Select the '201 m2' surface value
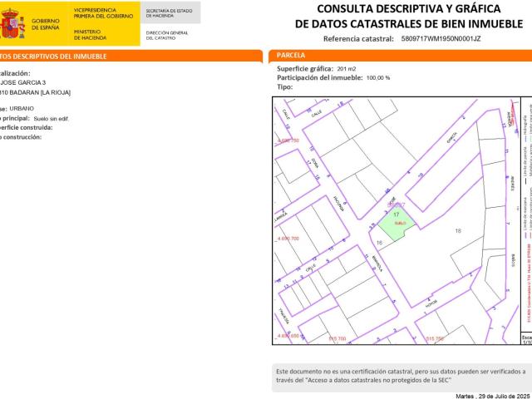The height and width of the screenshot is (399, 532). [347, 69]
